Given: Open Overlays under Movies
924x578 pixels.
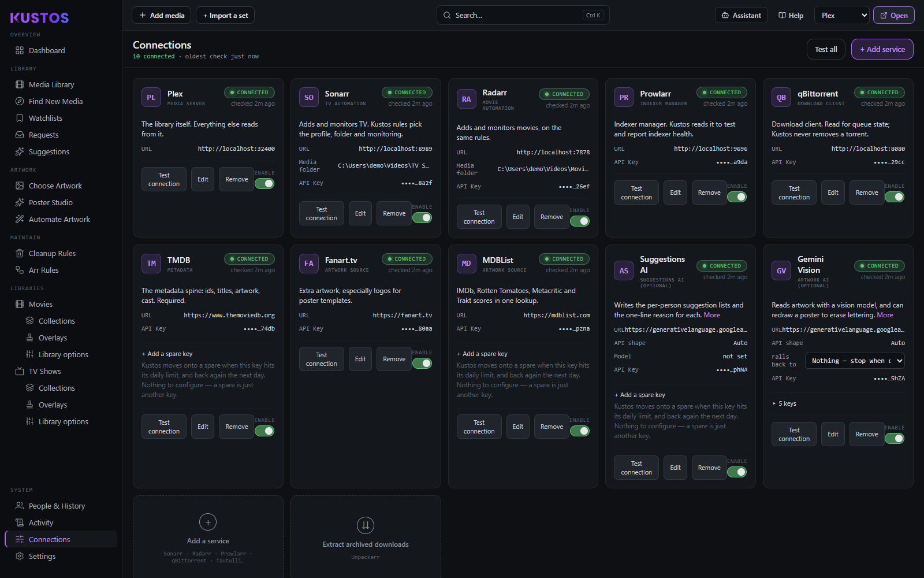Looking at the screenshot, I should (x=53, y=338).
